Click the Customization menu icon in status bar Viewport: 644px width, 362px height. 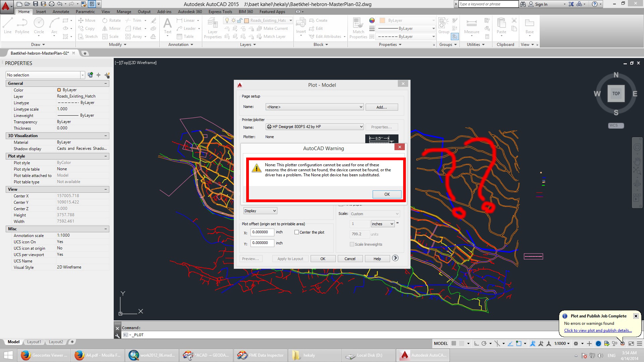(x=639, y=344)
